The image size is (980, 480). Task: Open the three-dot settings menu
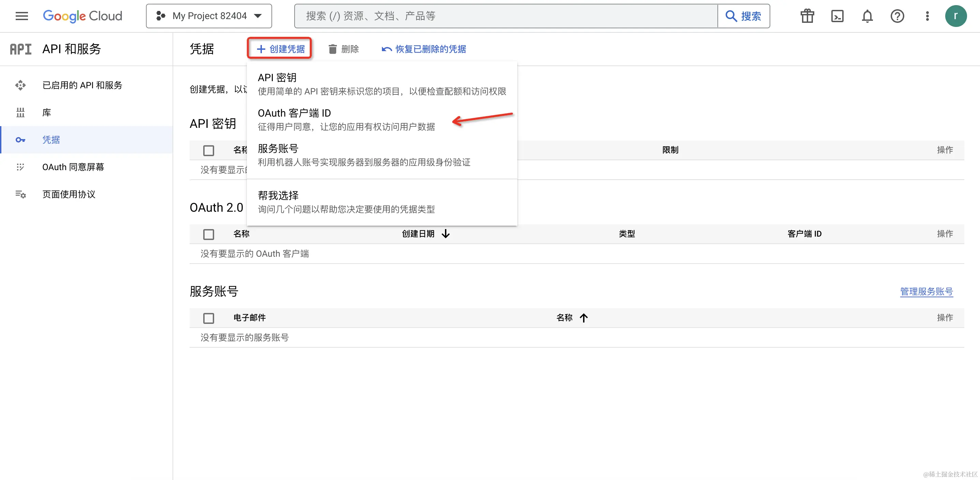[x=927, y=16]
